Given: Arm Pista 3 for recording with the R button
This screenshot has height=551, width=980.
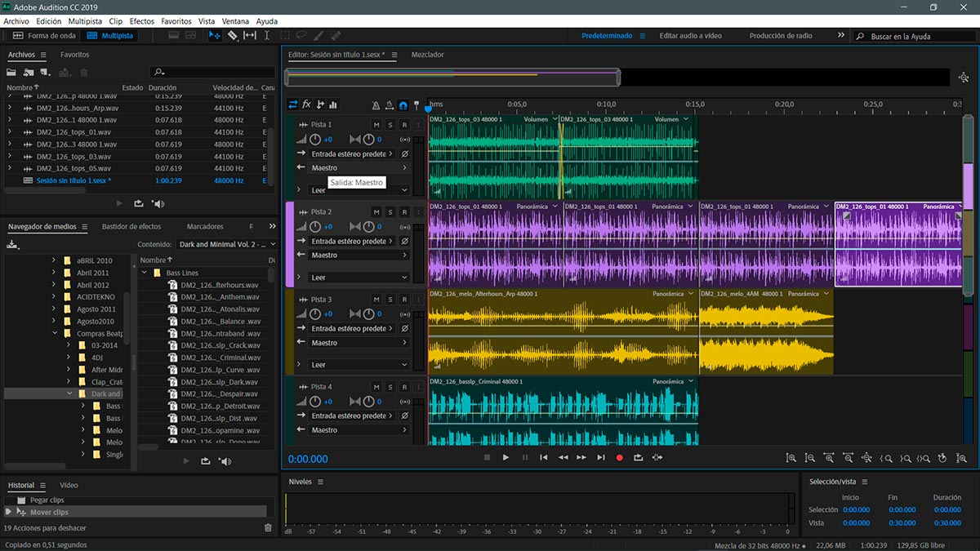Looking at the screenshot, I should (x=404, y=300).
